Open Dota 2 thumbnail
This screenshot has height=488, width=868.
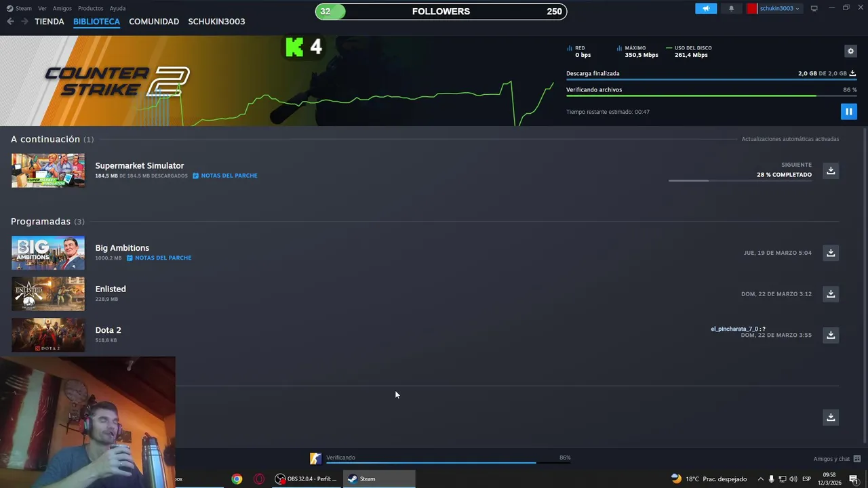(48, 335)
